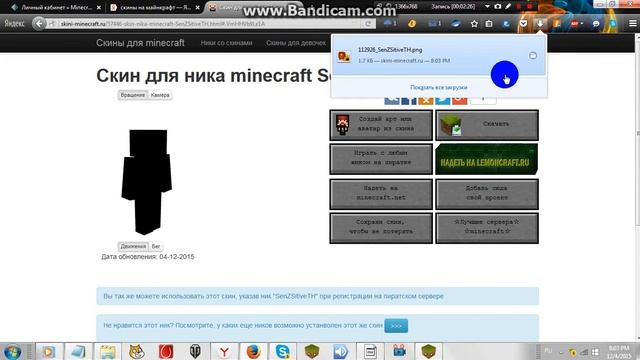The width and height of the screenshot is (640, 360).
Task: Click 'Надеть на minecraft.net' button
Action: click(381, 194)
